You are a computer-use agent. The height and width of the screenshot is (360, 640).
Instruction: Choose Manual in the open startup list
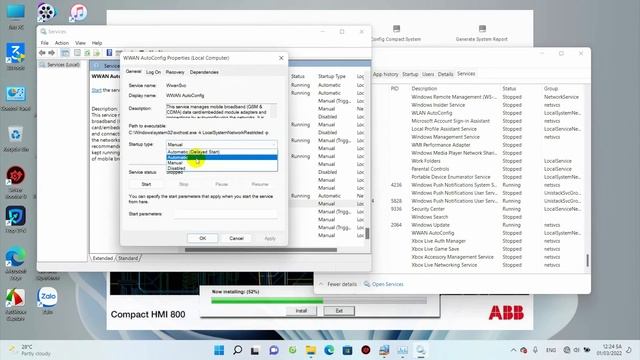point(222,163)
